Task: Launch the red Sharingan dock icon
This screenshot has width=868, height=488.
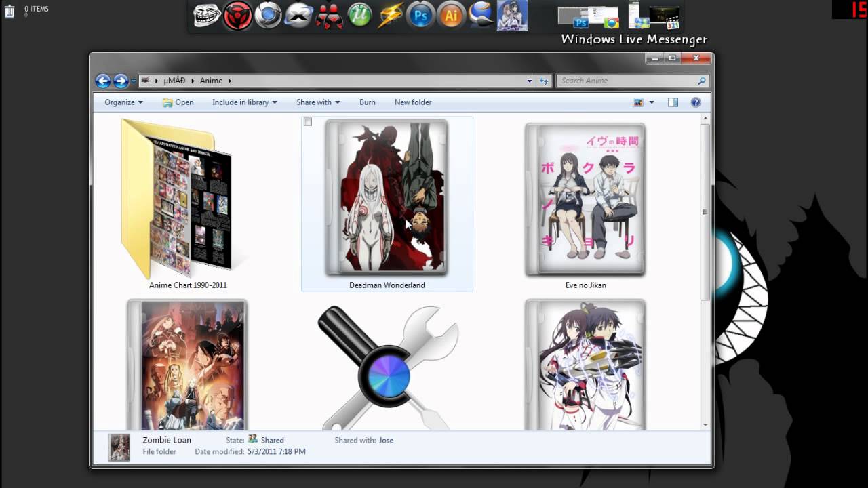Action: coord(237,15)
